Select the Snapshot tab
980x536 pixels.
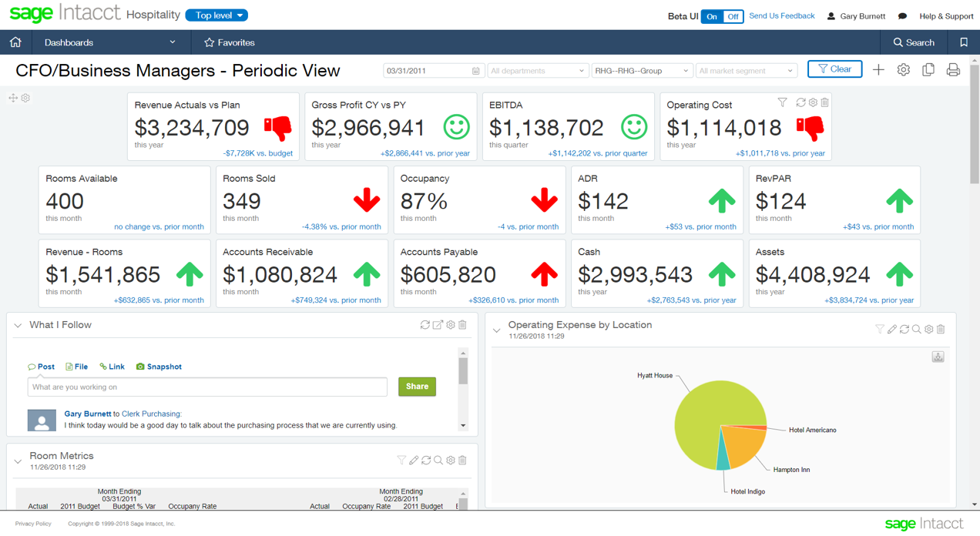[159, 367]
